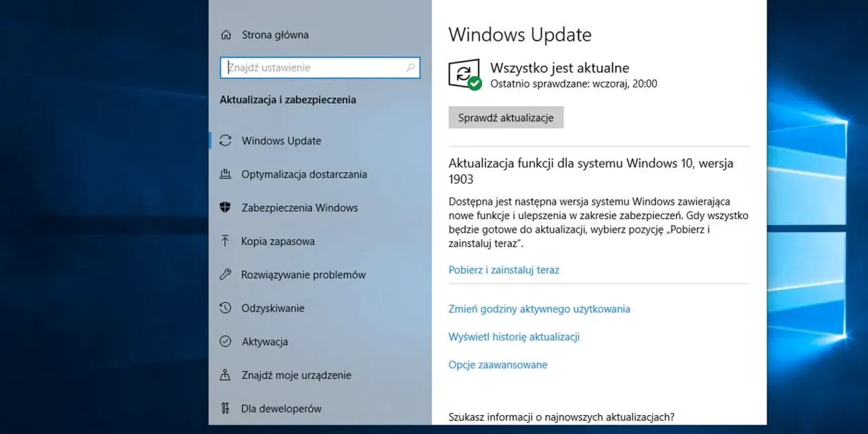Click Szukasz informacji o najnowszych aktualizacjach text
Image resolution: width=868 pixels, height=434 pixels.
point(561,417)
